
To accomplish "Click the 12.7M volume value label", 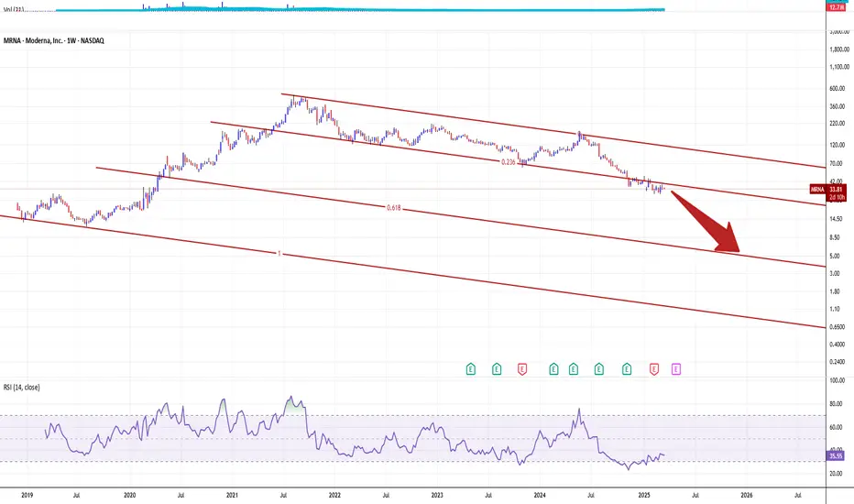I will tap(836, 7).
